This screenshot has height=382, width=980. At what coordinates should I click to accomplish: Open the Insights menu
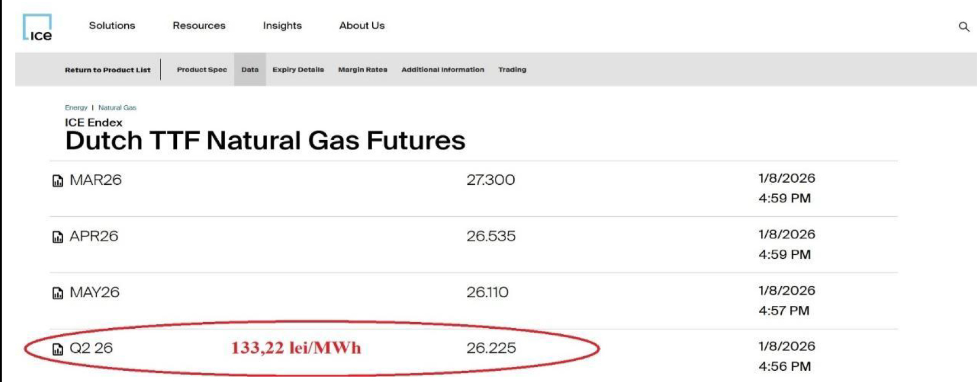point(282,26)
